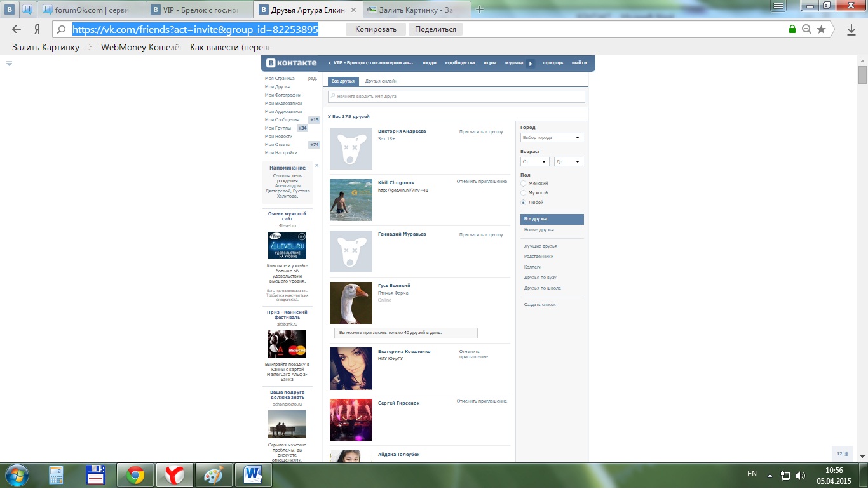Invite Виктория Андреева to the group
Screen dimensions: 868x489
click(x=481, y=132)
